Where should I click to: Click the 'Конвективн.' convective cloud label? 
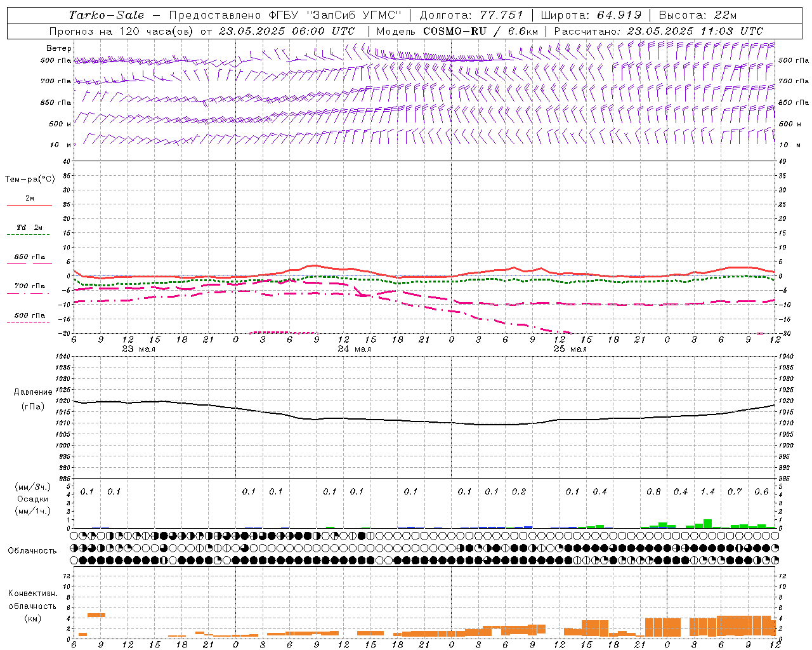32,594
